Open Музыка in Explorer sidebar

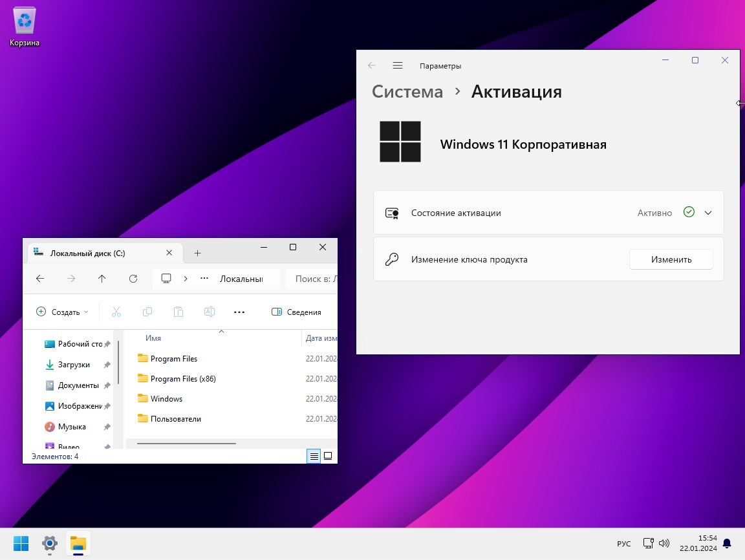[x=77, y=427]
